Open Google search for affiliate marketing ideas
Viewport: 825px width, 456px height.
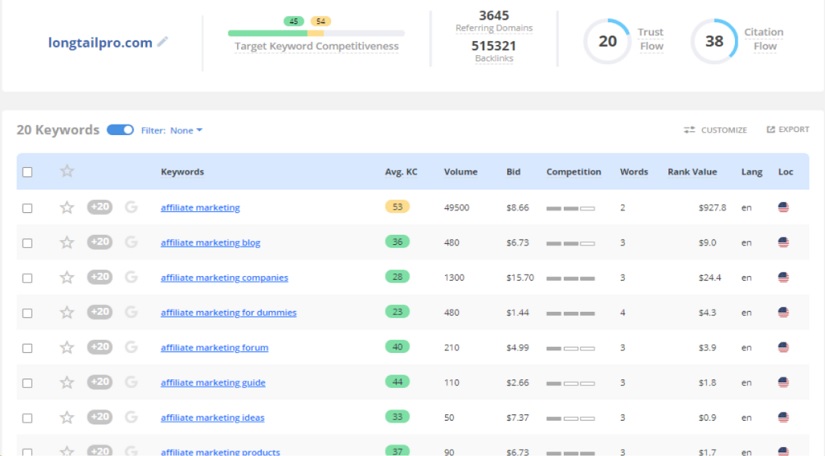pyautogui.click(x=131, y=417)
